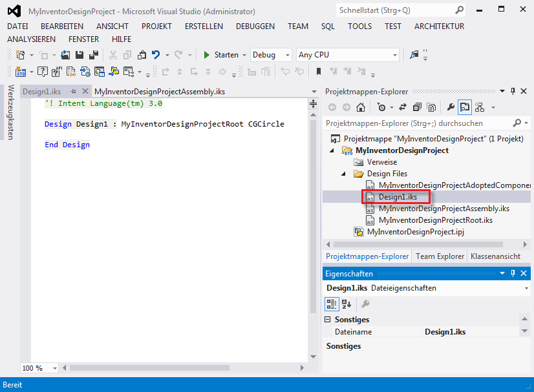Select the Verweise node
Screen dimensions: 534x392
click(x=382, y=162)
